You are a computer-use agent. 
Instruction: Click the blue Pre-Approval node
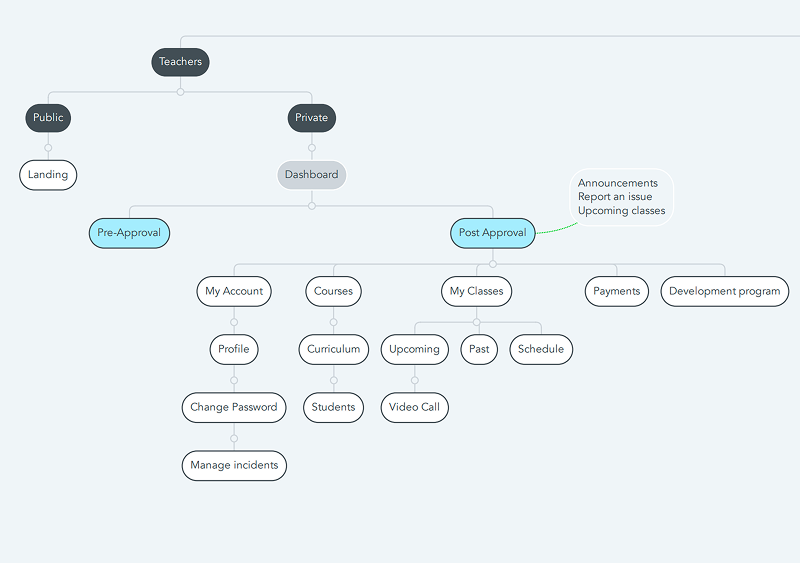pos(129,233)
